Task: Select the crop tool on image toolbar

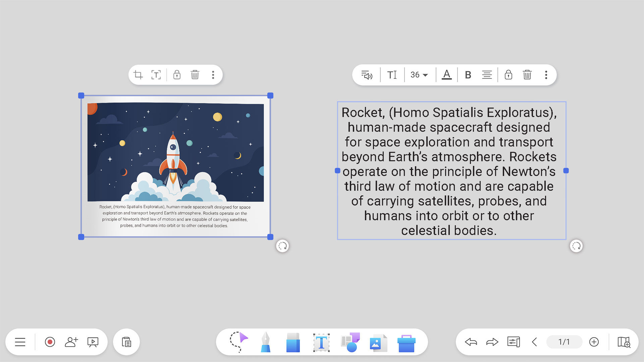Action: click(138, 75)
